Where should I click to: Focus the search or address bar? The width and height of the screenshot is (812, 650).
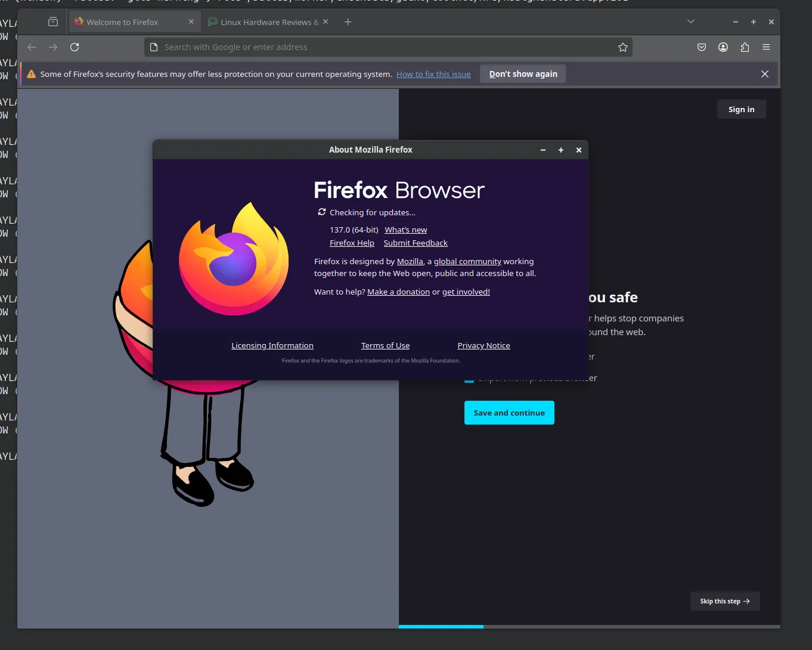tap(382, 47)
